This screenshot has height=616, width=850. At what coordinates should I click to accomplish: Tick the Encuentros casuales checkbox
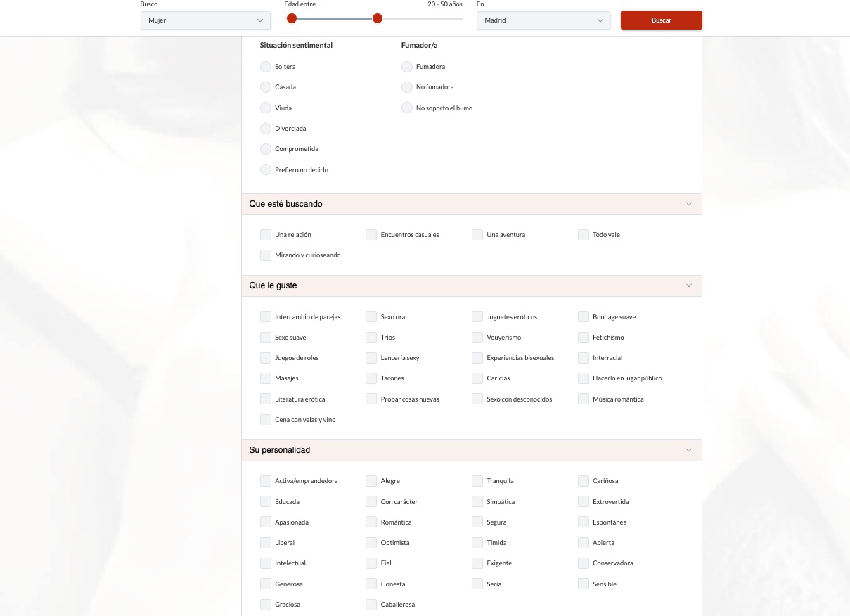click(371, 235)
